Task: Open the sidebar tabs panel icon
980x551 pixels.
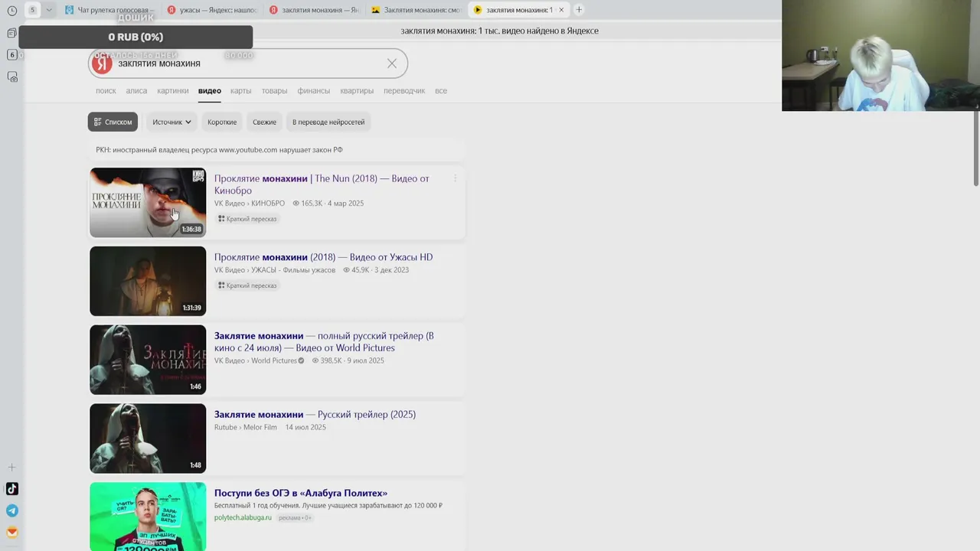Action: click(11, 33)
